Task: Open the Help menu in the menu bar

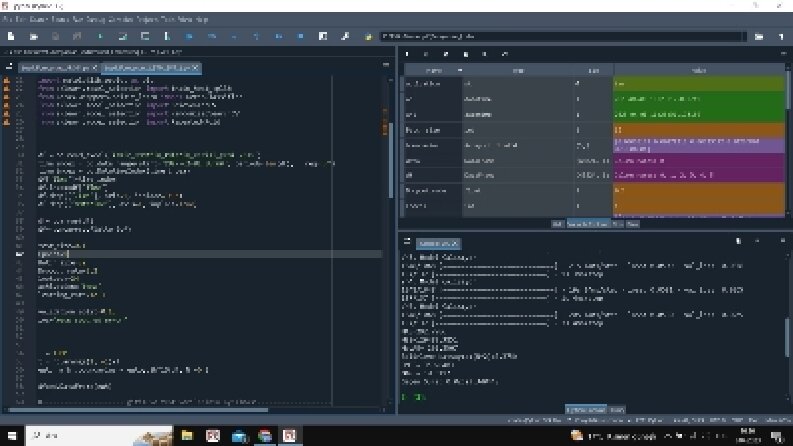Action: click(x=202, y=19)
